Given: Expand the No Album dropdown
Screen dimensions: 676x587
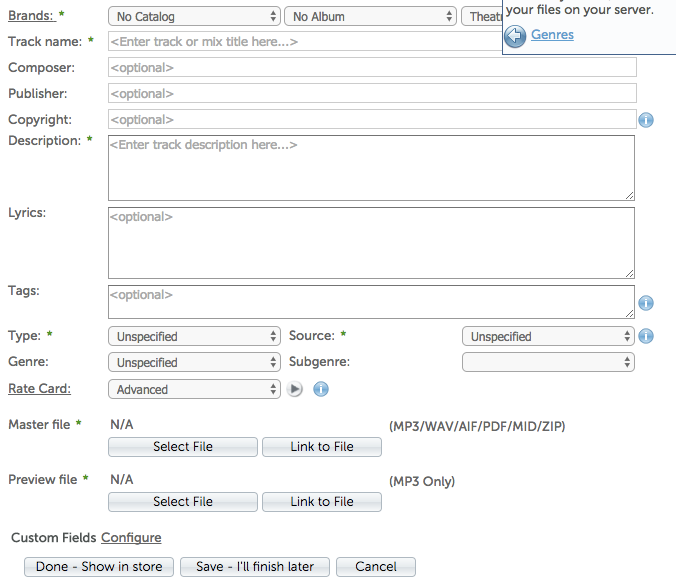Looking at the screenshot, I should [x=370, y=17].
